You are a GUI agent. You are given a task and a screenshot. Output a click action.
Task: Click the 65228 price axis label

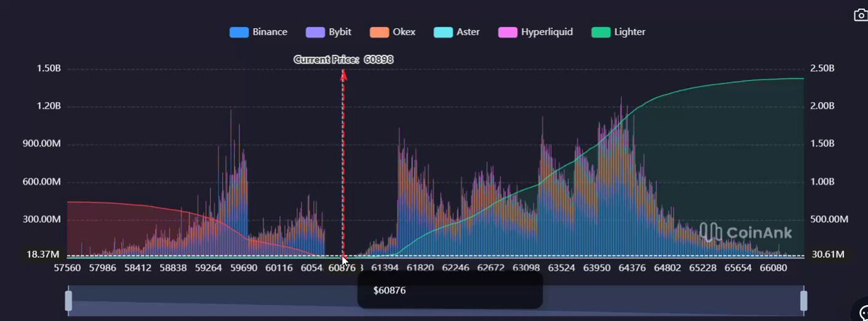coord(703,268)
